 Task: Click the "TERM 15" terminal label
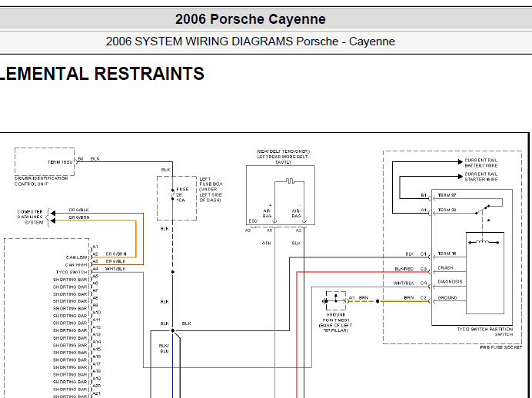tap(447, 254)
